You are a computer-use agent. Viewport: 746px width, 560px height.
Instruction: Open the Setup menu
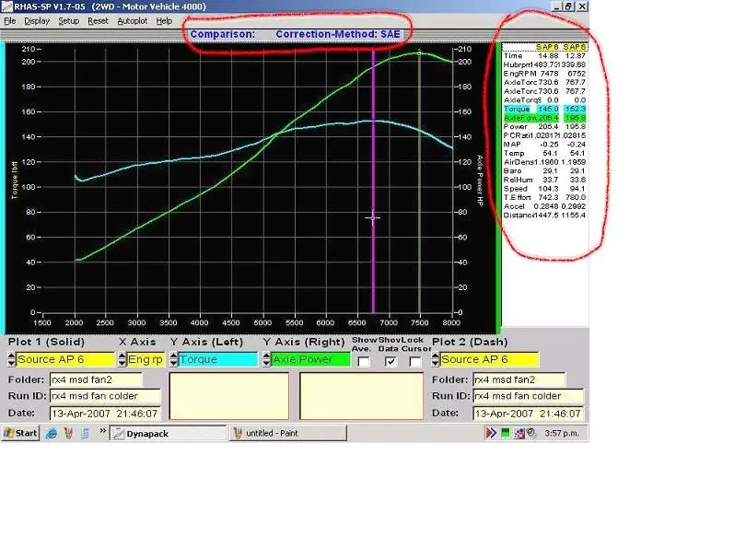68,21
